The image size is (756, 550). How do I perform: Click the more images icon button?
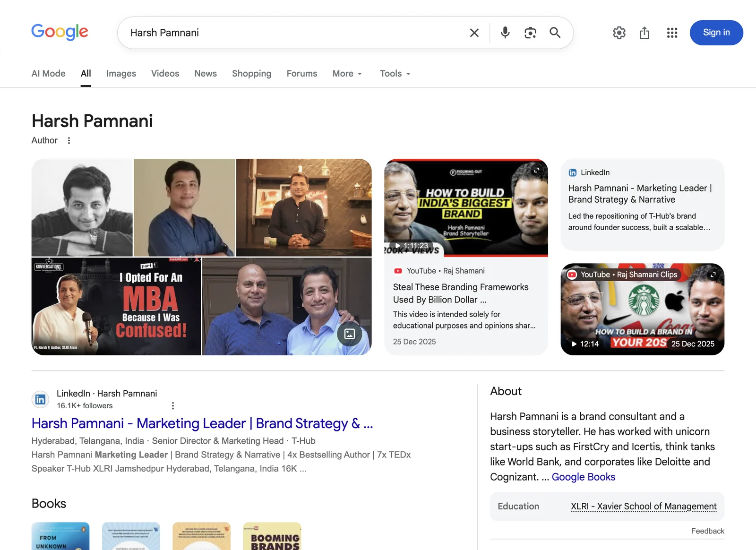[350, 334]
